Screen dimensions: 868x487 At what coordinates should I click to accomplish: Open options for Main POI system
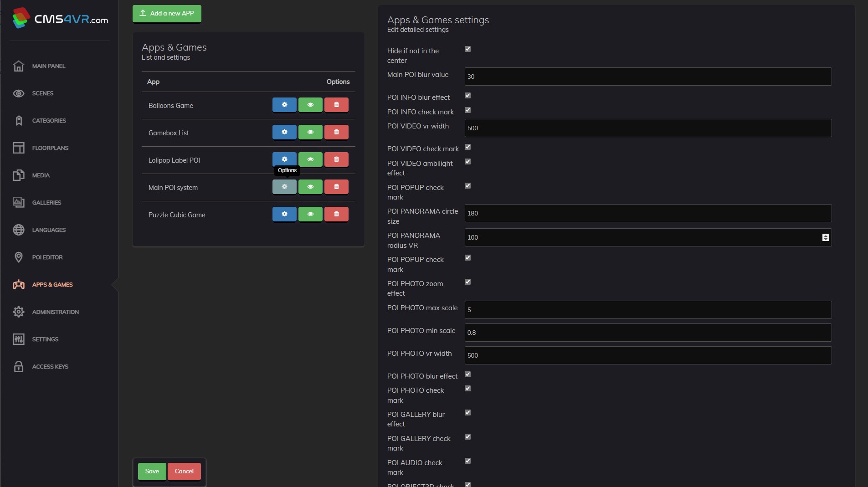coord(284,187)
